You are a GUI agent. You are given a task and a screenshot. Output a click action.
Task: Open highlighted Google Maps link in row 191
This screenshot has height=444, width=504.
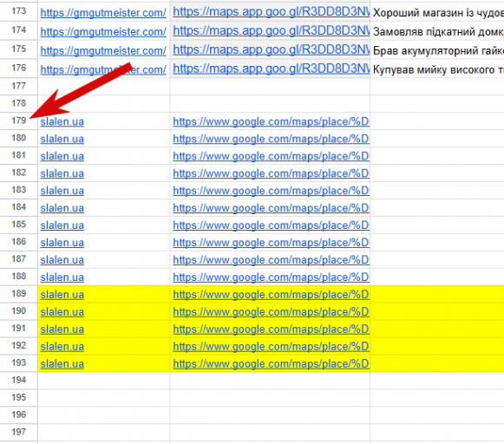271,330
